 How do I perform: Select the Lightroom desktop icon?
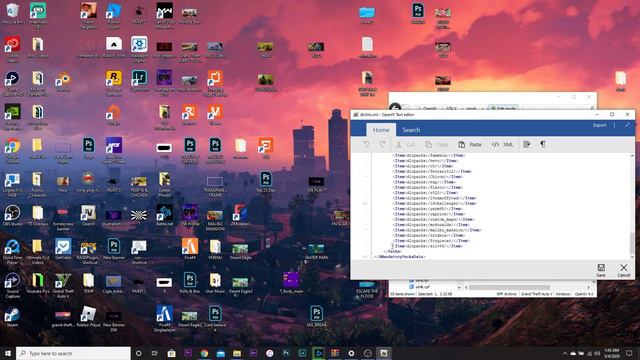click(139, 81)
